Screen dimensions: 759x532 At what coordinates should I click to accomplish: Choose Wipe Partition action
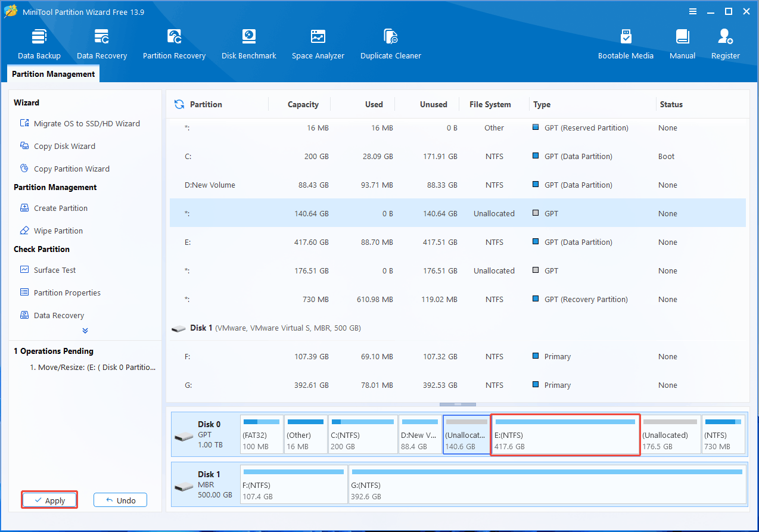pos(51,231)
